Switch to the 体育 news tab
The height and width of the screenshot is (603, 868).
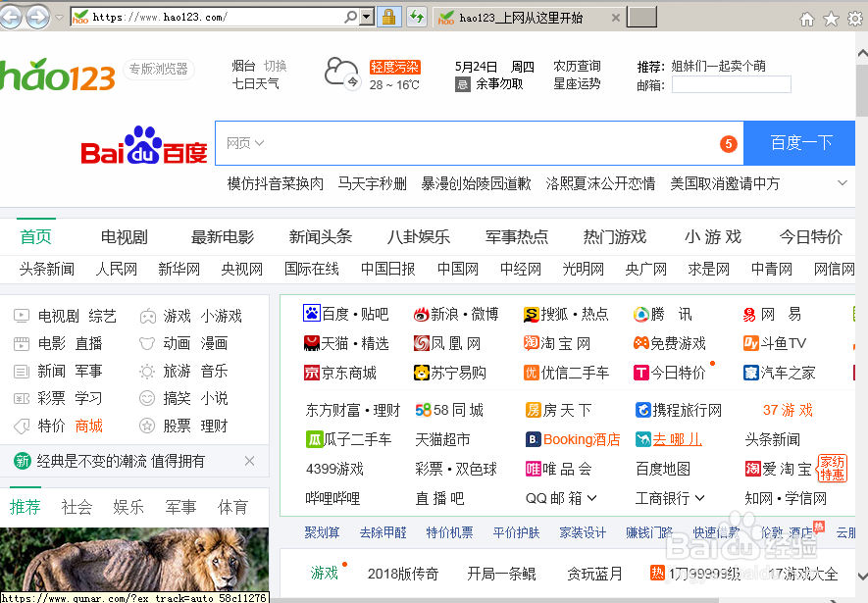(233, 507)
